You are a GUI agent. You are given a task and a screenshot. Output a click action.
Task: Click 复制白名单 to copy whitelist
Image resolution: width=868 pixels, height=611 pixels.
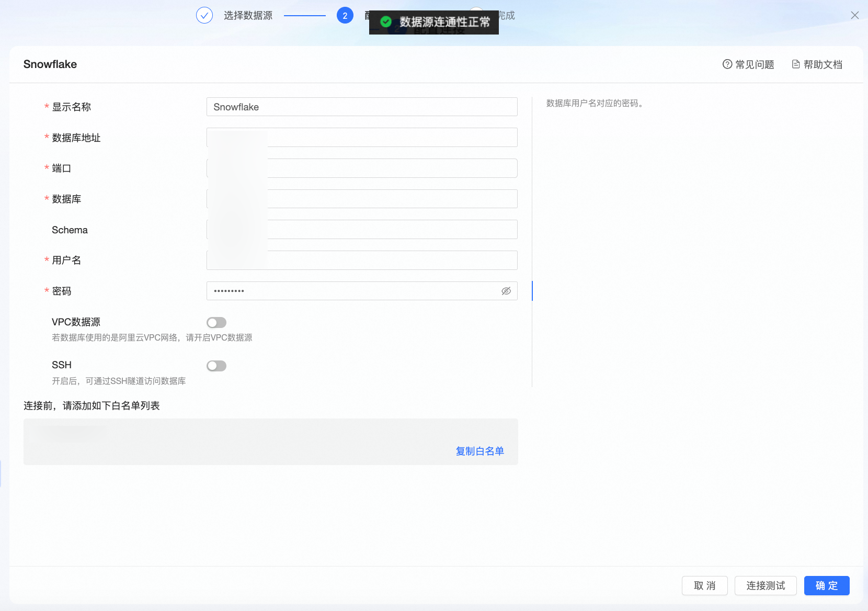pyautogui.click(x=480, y=451)
